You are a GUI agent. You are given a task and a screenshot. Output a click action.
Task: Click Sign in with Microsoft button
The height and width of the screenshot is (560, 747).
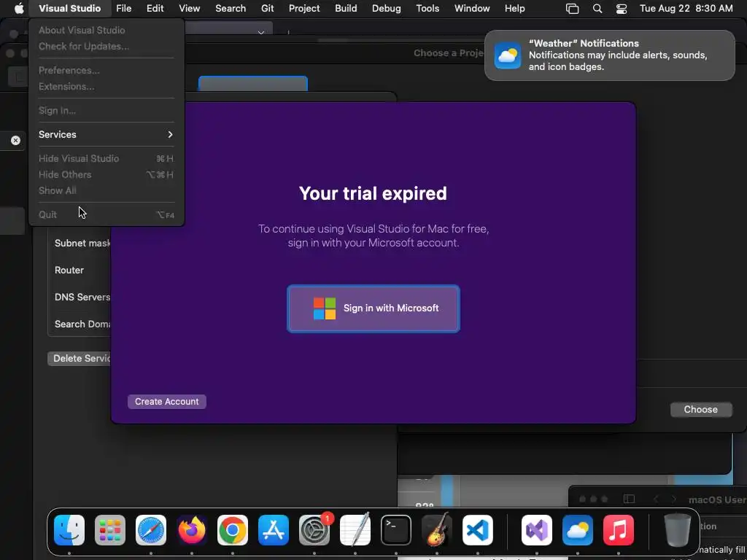373,308
